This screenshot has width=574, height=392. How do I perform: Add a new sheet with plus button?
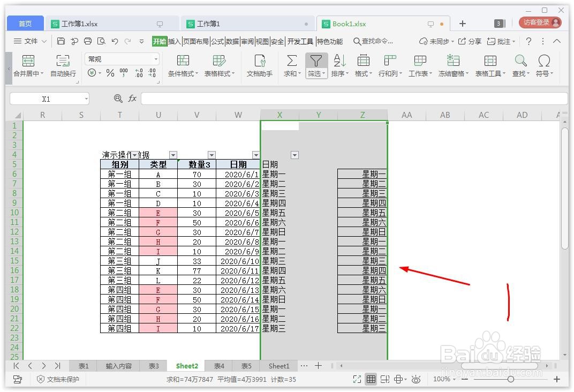pyautogui.click(x=318, y=365)
